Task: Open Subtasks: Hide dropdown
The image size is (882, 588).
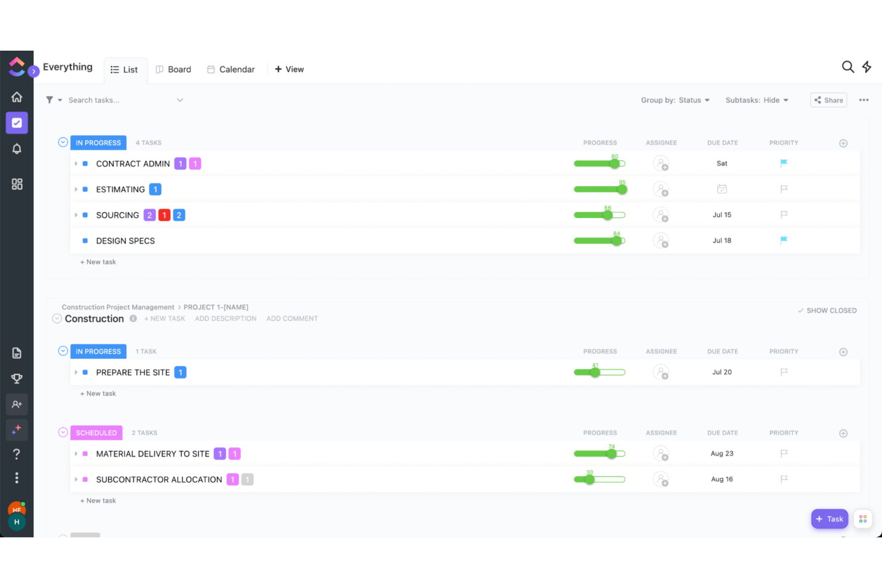Action: tap(757, 100)
